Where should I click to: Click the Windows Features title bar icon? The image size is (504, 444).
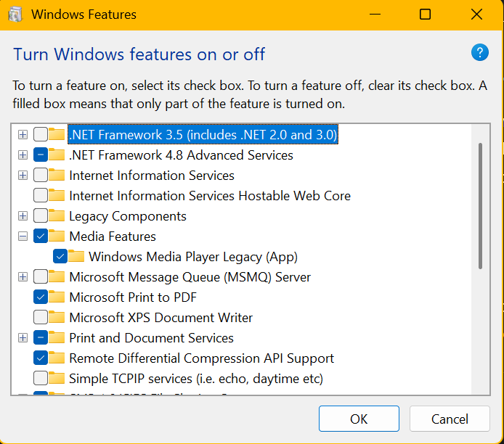[x=15, y=15]
